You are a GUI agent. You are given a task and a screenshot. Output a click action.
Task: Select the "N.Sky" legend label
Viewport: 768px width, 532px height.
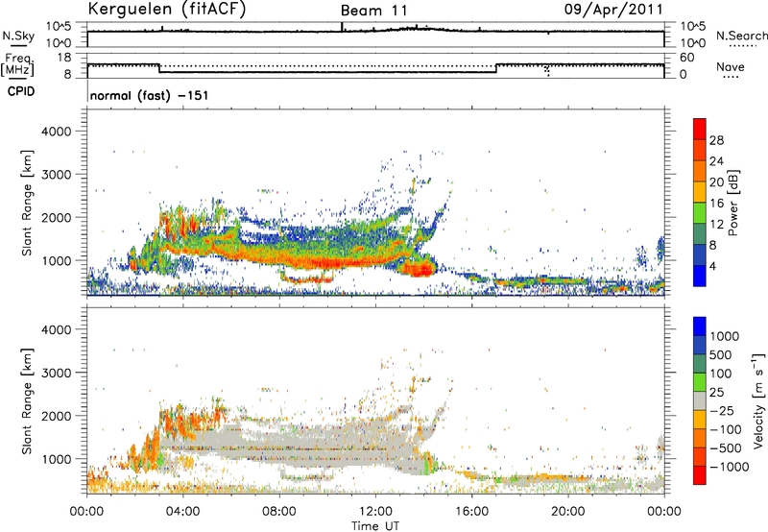tap(18, 36)
